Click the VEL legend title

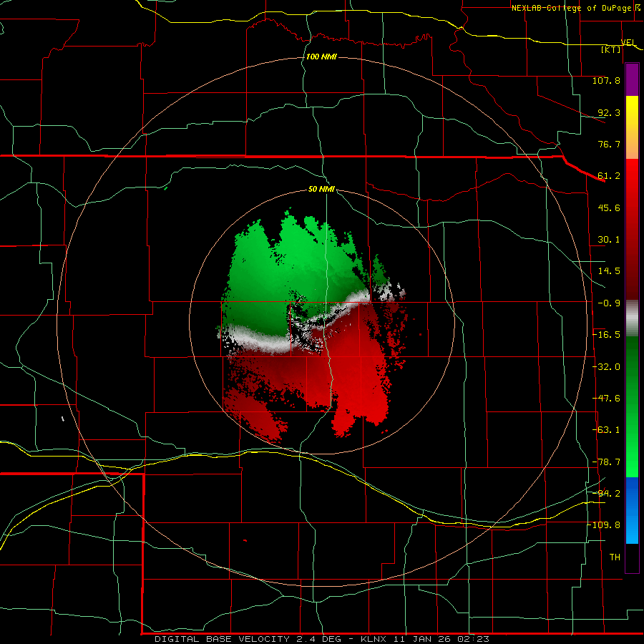click(x=628, y=42)
